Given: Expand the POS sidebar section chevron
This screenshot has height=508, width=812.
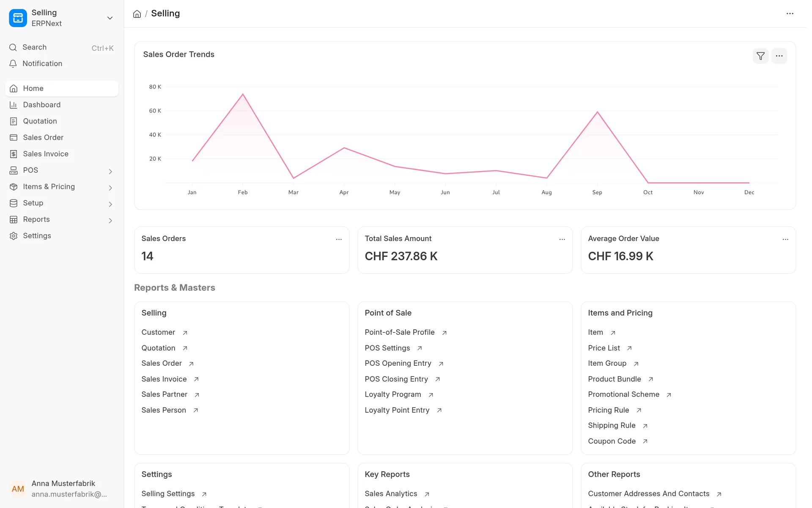Looking at the screenshot, I should pyautogui.click(x=110, y=171).
